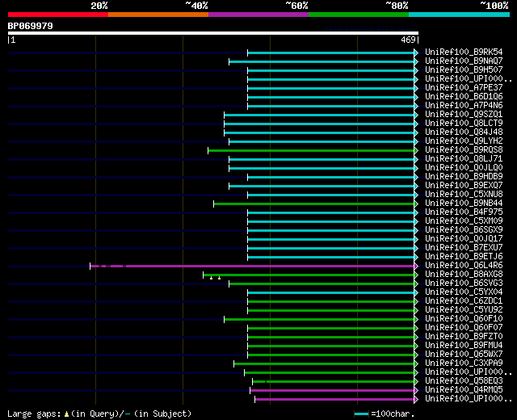Click the white query sequence bar
This screenshot has width=517, height=420.
[x=213, y=33]
